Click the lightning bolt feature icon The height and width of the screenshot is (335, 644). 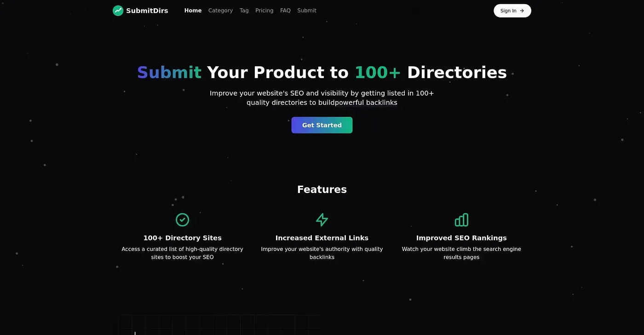(x=322, y=220)
